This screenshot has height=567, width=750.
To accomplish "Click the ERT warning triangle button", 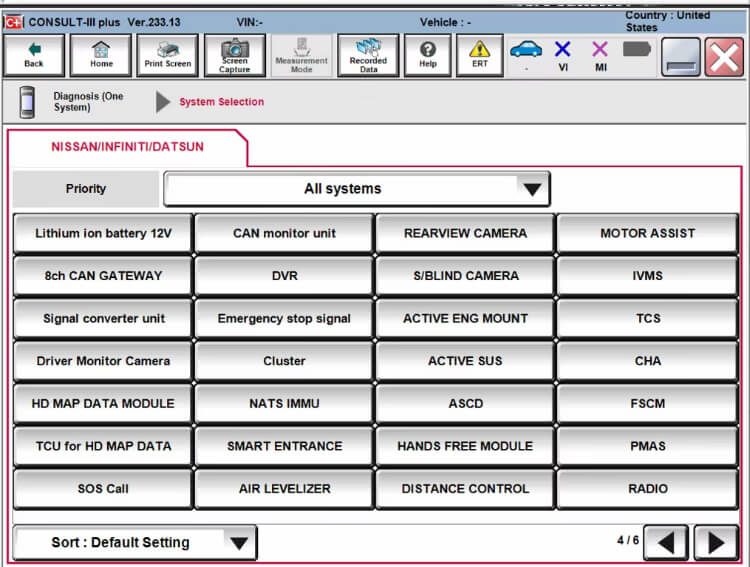I will click(479, 55).
